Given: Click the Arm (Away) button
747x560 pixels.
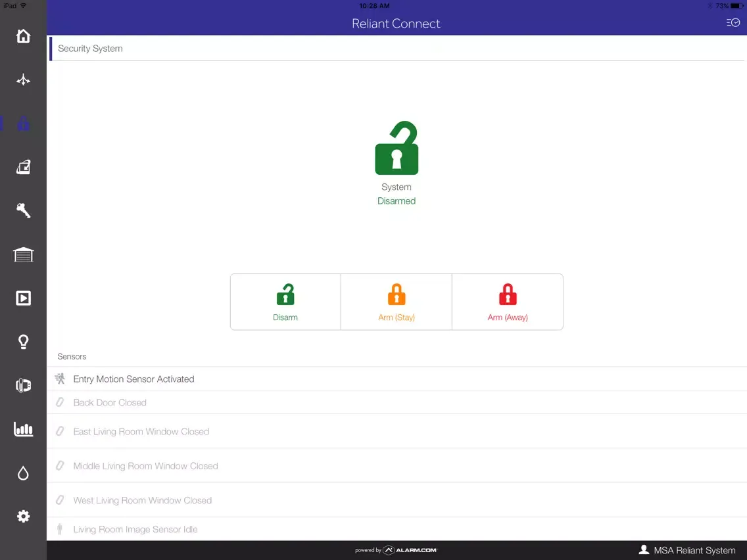Looking at the screenshot, I should tap(508, 302).
